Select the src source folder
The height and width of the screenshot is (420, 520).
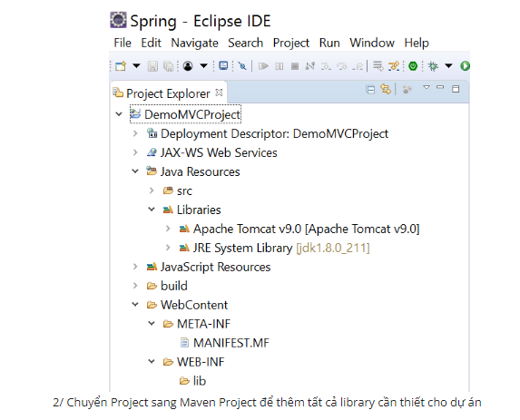pyautogui.click(x=178, y=190)
